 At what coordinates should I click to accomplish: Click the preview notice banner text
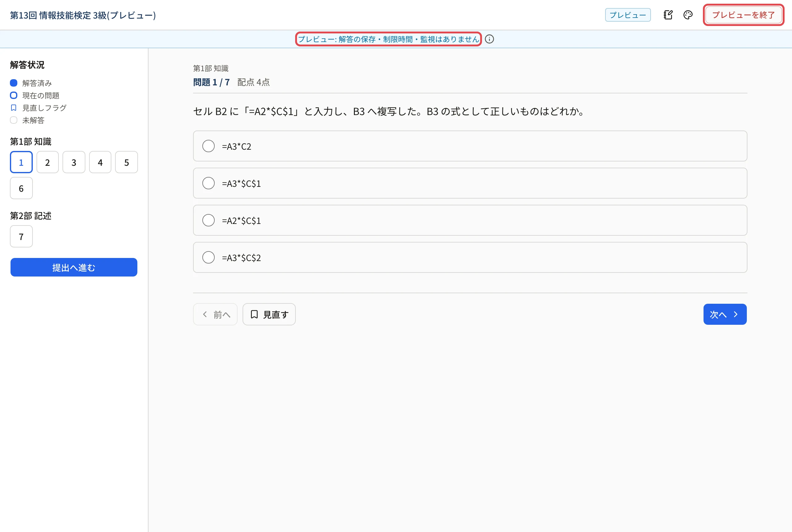tap(389, 39)
